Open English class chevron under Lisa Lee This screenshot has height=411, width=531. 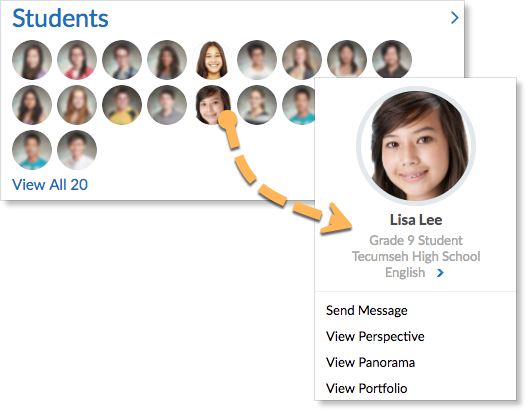coord(440,273)
